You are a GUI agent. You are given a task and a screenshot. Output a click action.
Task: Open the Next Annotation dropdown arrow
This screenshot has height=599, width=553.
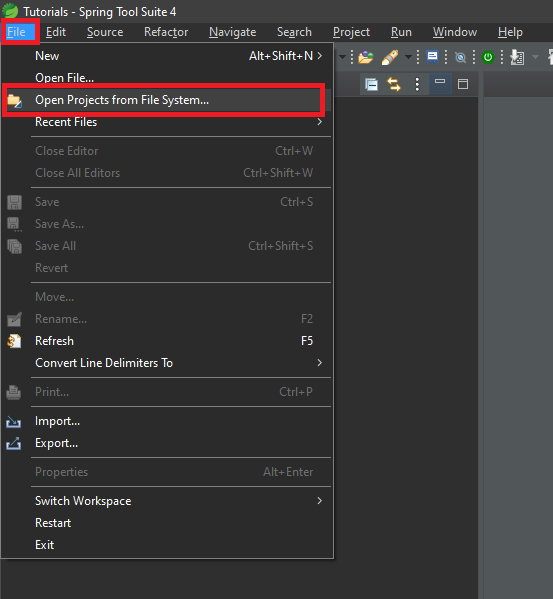535,57
